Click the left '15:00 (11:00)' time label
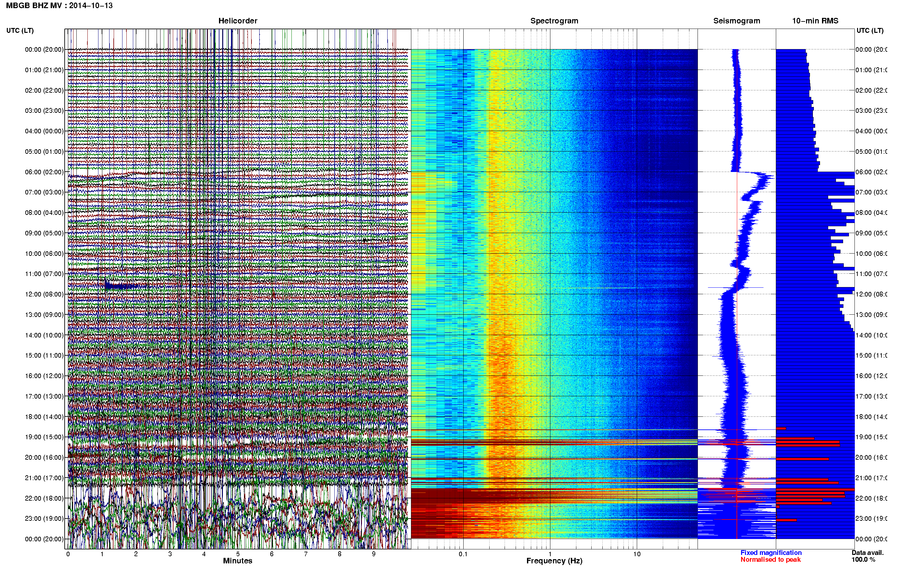 pos(44,356)
